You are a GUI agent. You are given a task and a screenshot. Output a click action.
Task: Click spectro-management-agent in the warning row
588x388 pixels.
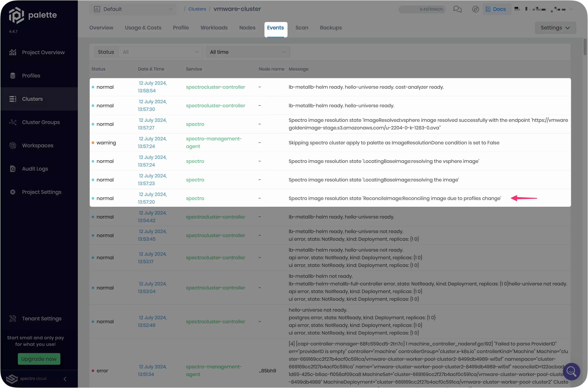[214, 143]
